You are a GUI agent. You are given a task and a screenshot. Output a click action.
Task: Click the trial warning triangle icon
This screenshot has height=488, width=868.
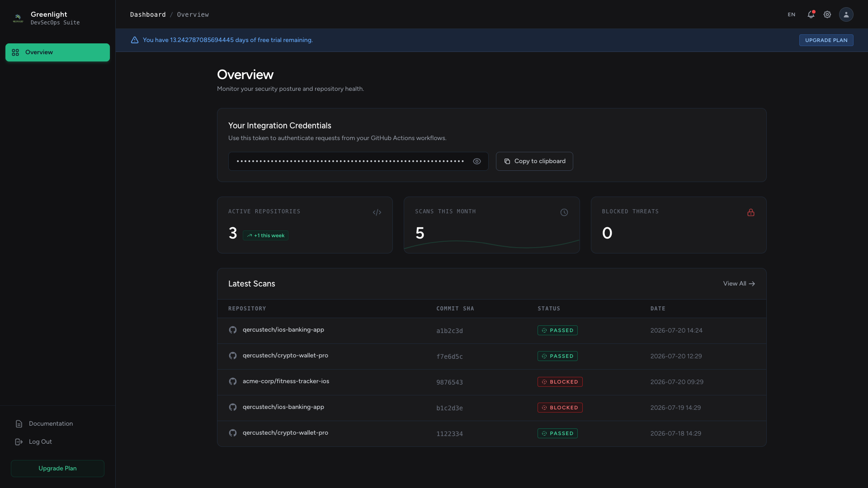click(135, 40)
